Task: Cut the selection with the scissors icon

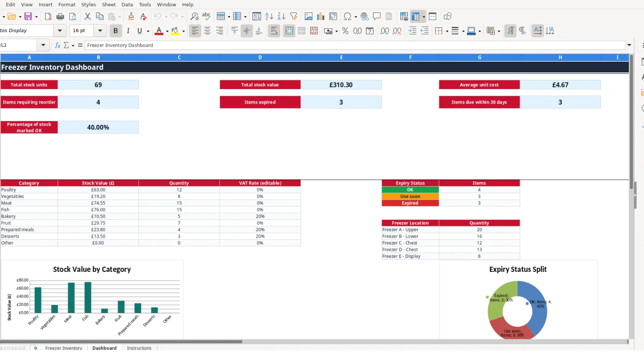Action: (87, 17)
